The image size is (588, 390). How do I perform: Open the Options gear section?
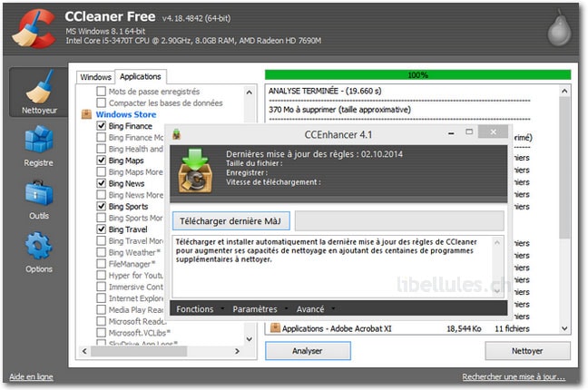coord(39,253)
